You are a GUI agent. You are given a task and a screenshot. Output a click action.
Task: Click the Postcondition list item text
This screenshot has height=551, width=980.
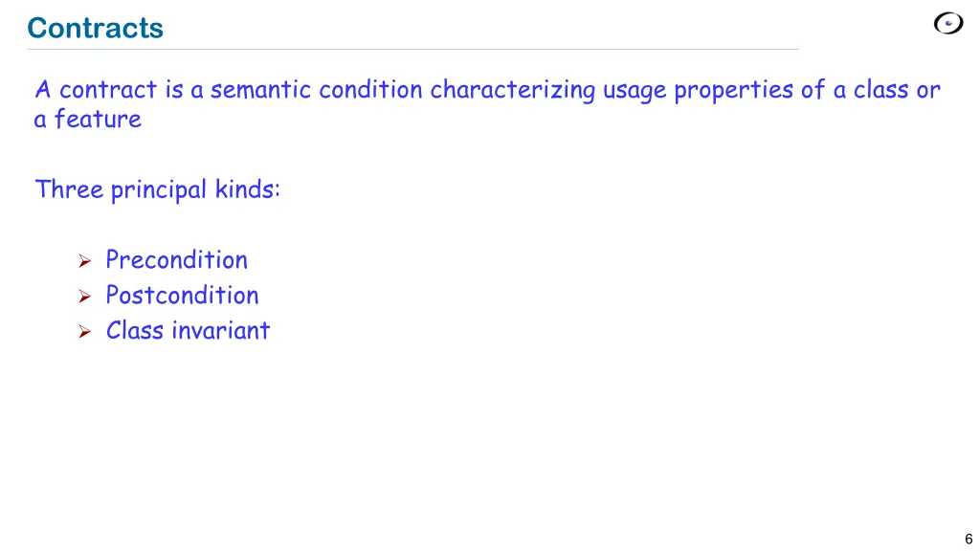click(x=182, y=296)
